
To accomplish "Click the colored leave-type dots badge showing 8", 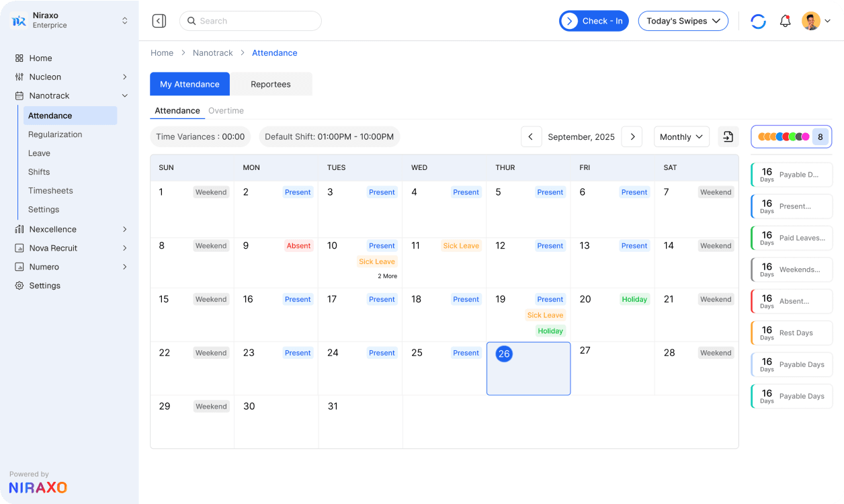I will click(x=791, y=136).
